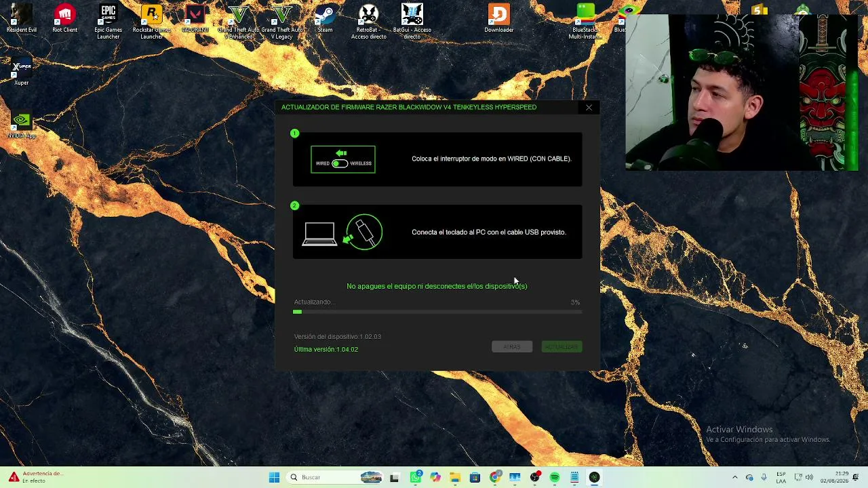The image size is (868, 488).
Task: Open the Notepad taskbar icon
Action: [x=574, y=477]
